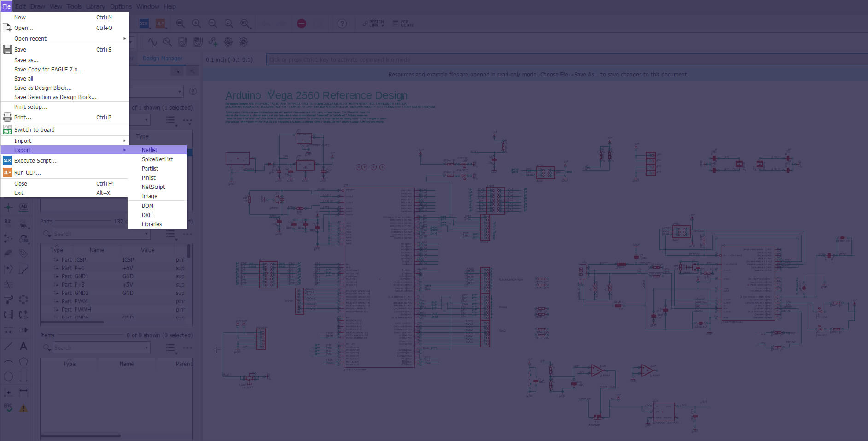The width and height of the screenshot is (868, 441).
Task: Sort Parts list by Value column
Action: (x=148, y=250)
